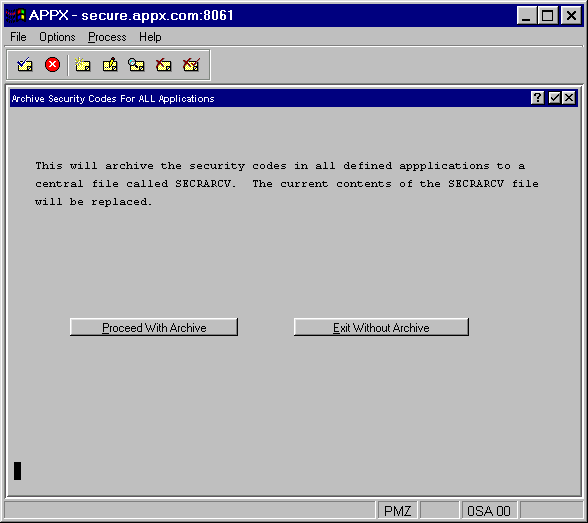Click the change mode toolbar icon with pencil
This screenshot has width=588, height=523.
[110, 65]
